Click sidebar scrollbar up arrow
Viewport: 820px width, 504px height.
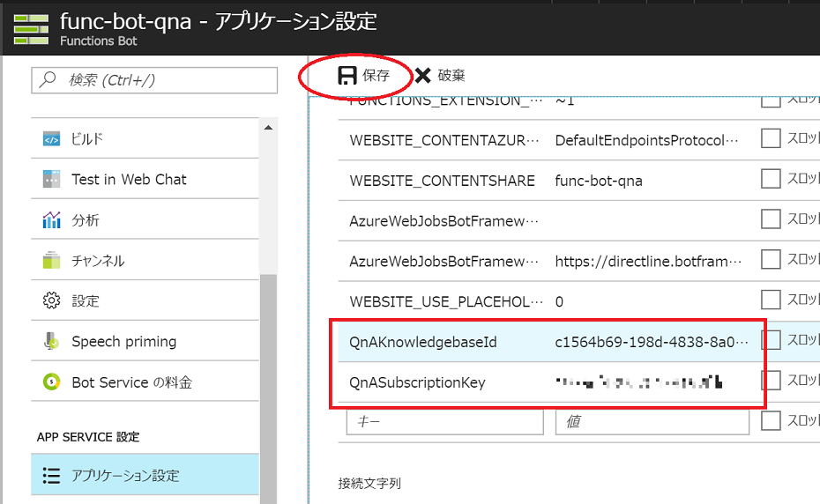coord(268,128)
